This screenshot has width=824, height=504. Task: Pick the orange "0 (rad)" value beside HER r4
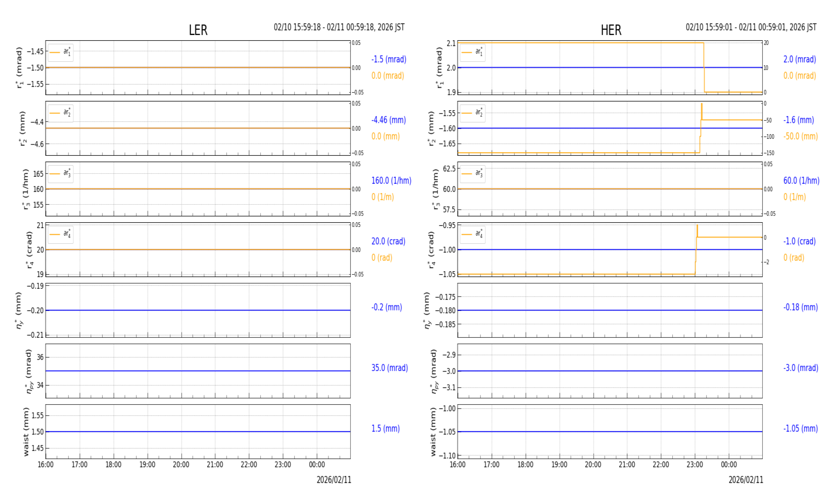click(x=794, y=258)
